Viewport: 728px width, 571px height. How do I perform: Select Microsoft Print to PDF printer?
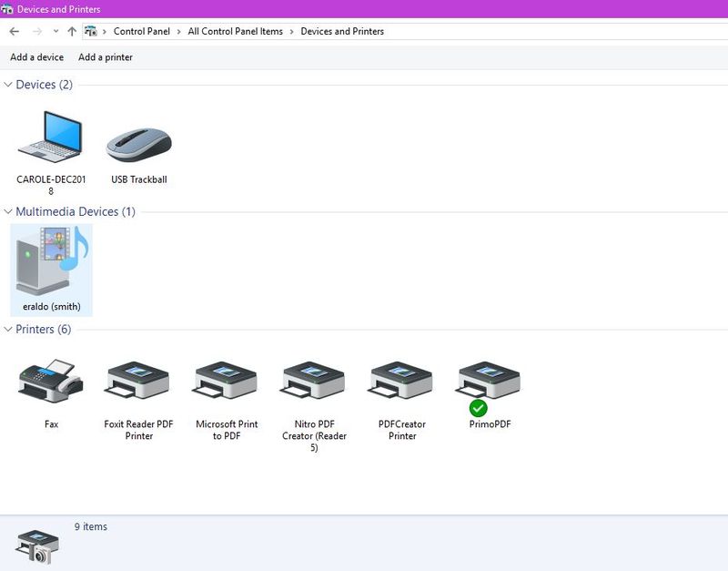[x=227, y=382]
